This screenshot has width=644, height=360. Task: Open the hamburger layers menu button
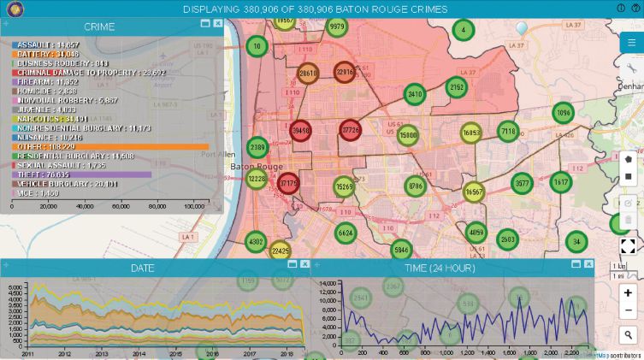tap(630, 43)
